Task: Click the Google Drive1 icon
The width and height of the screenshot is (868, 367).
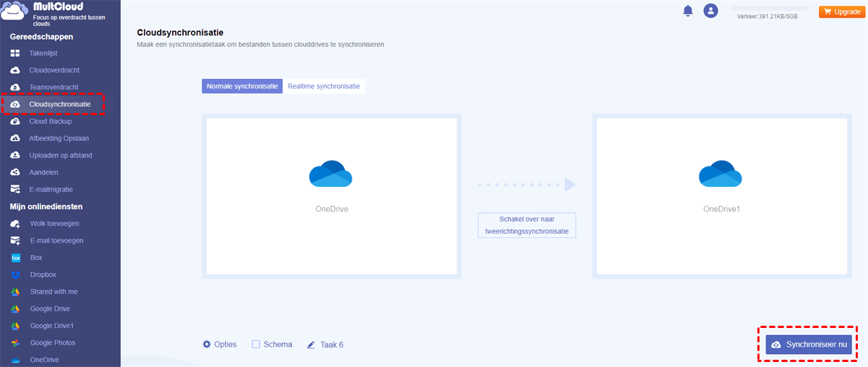Action: [15, 326]
